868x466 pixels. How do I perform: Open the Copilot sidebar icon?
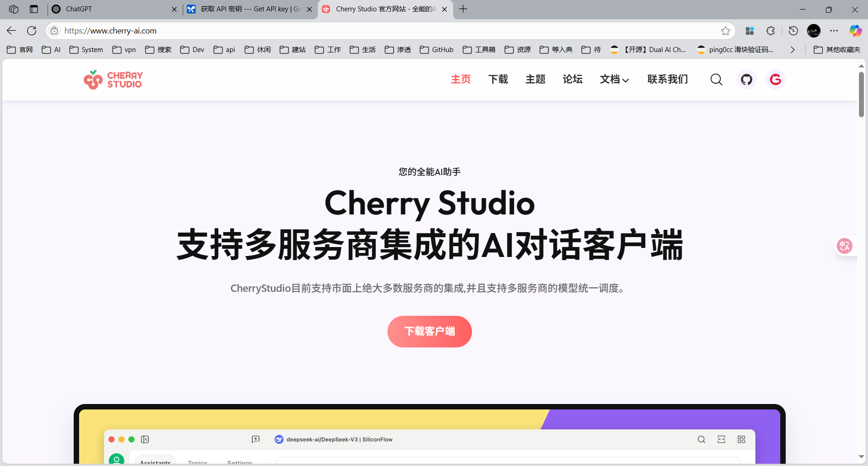click(855, 31)
